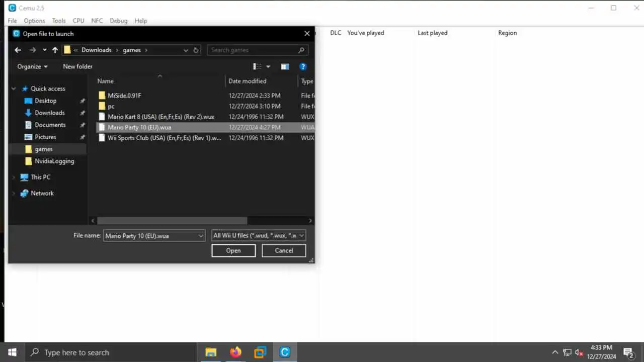The image size is (644, 362).
Task: Click the Last played column in Cemu
Action: (433, 33)
